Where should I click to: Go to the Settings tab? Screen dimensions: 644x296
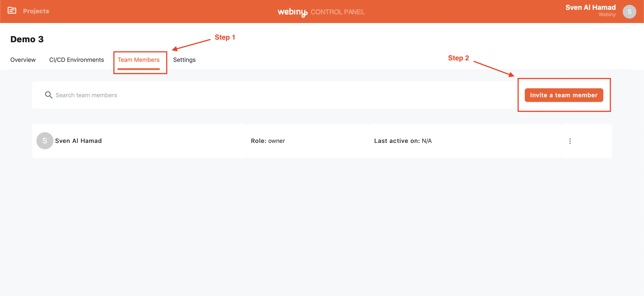coord(184,60)
